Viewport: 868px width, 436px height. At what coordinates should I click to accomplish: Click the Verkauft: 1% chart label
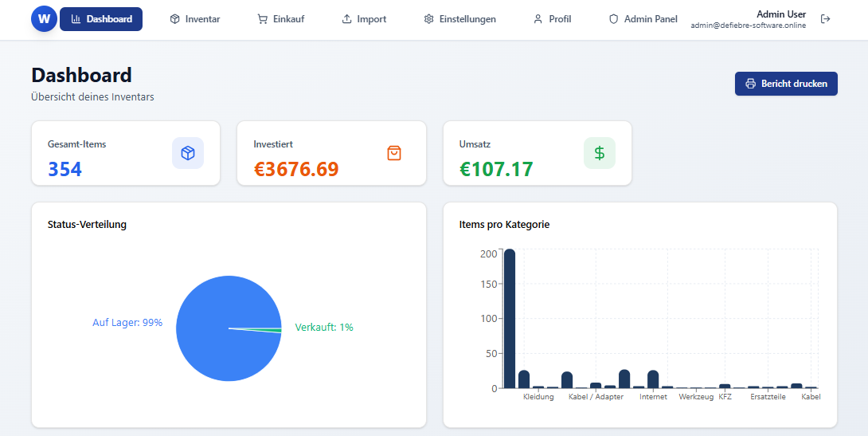(323, 328)
